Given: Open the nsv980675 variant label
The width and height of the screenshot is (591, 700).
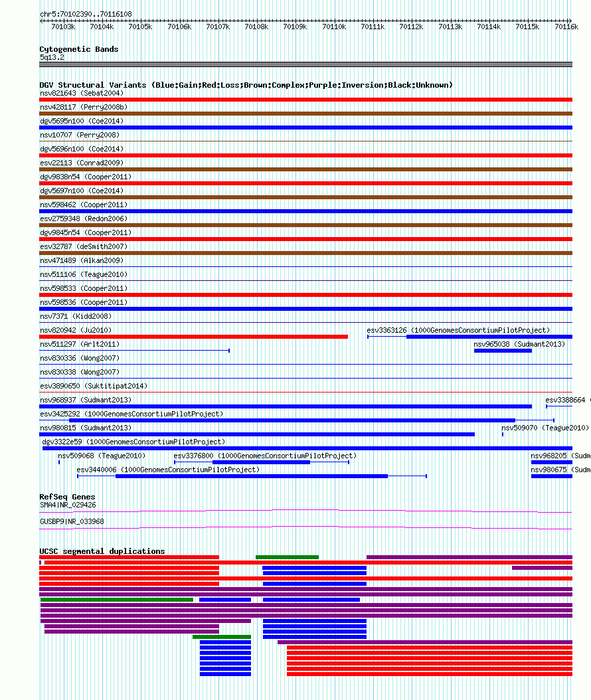Looking at the screenshot, I should 560,470.
